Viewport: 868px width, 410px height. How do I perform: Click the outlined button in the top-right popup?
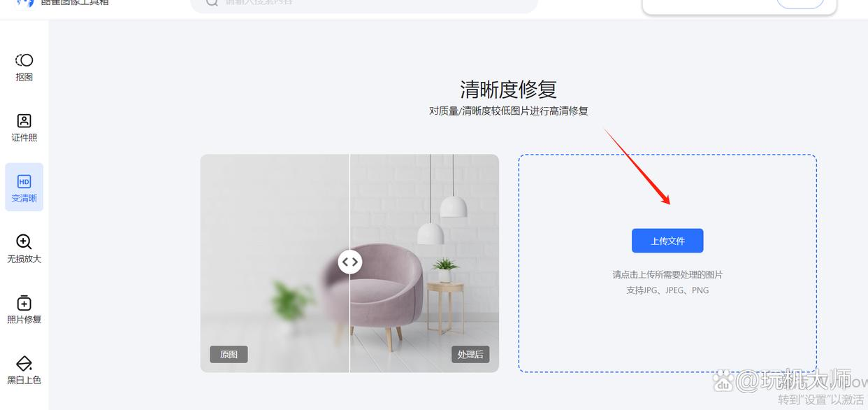(x=800, y=3)
